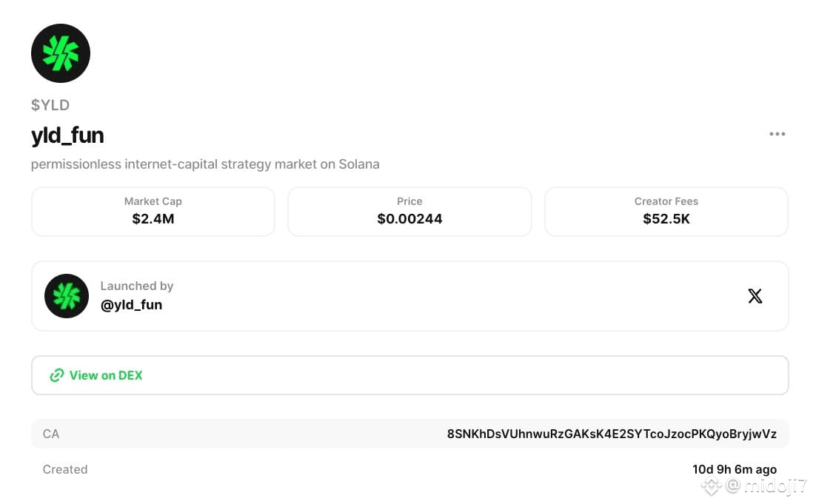Copy the contract address 8SNKhDsV...BryjwVz
The width and height of the screenshot is (813, 504).
(612, 434)
